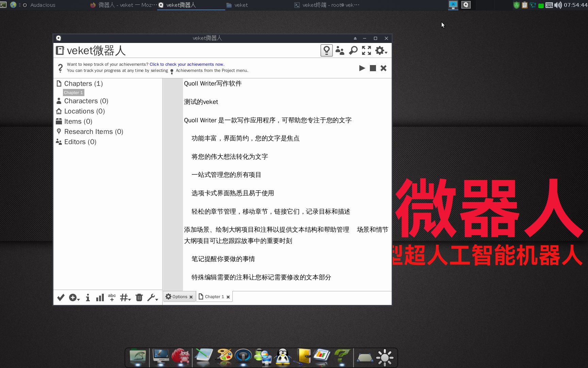
Task: Select Chapter 1 in the sidebar list
Action: [73, 93]
